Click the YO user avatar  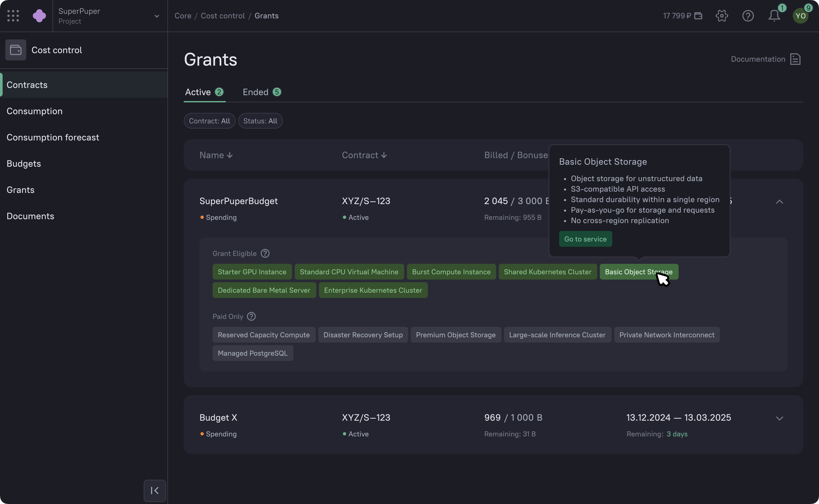pos(800,16)
